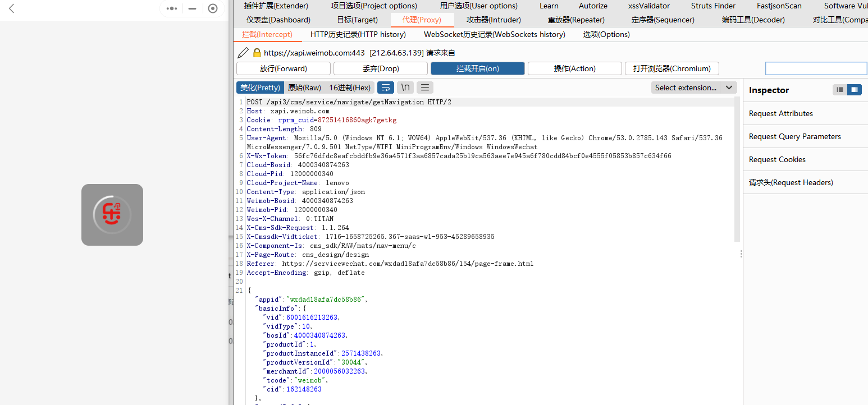The width and height of the screenshot is (868, 405).
Task: Click the Referer servicewechat.com header line
Action: [x=390, y=264]
